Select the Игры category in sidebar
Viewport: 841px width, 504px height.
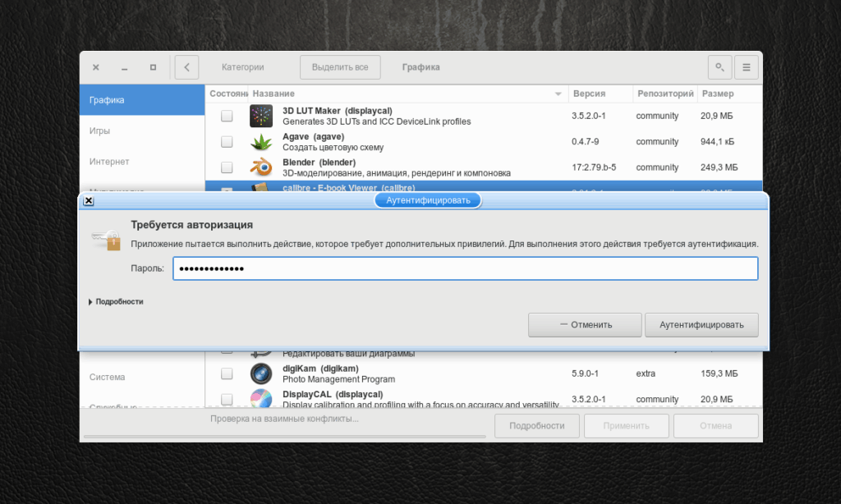coord(142,131)
